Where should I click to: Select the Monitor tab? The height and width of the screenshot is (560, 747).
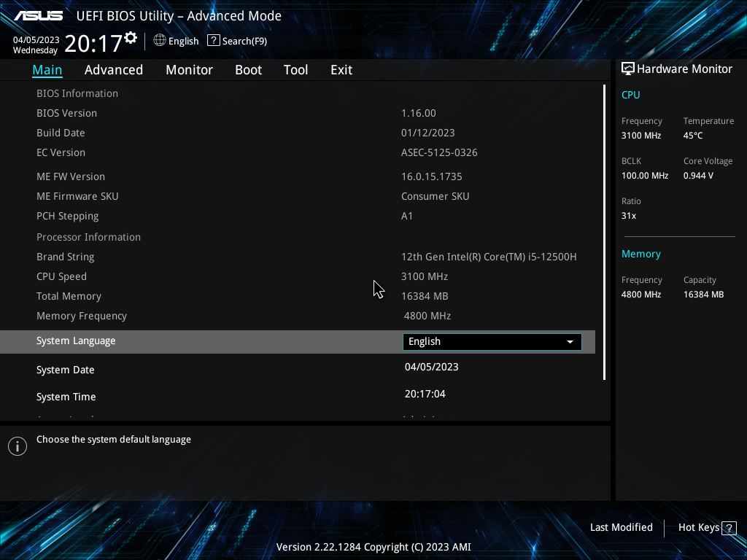coord(189,69)
